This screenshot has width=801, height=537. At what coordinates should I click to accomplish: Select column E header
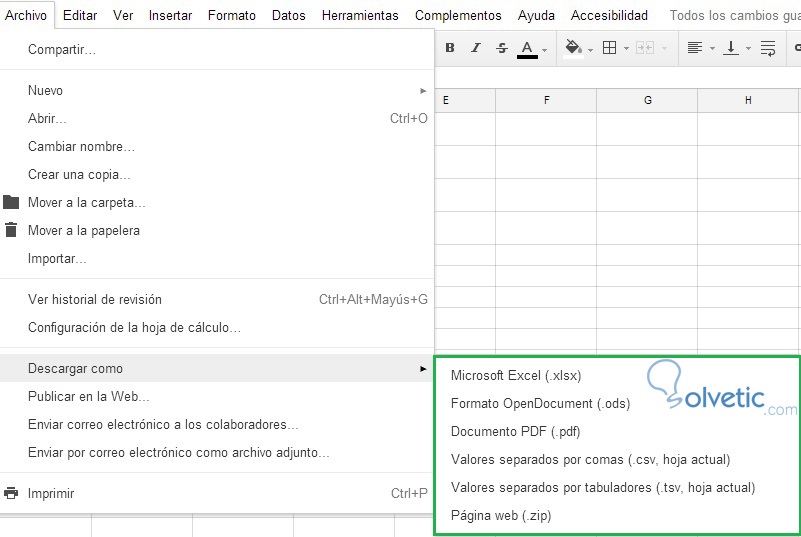[x=465, y=100]
